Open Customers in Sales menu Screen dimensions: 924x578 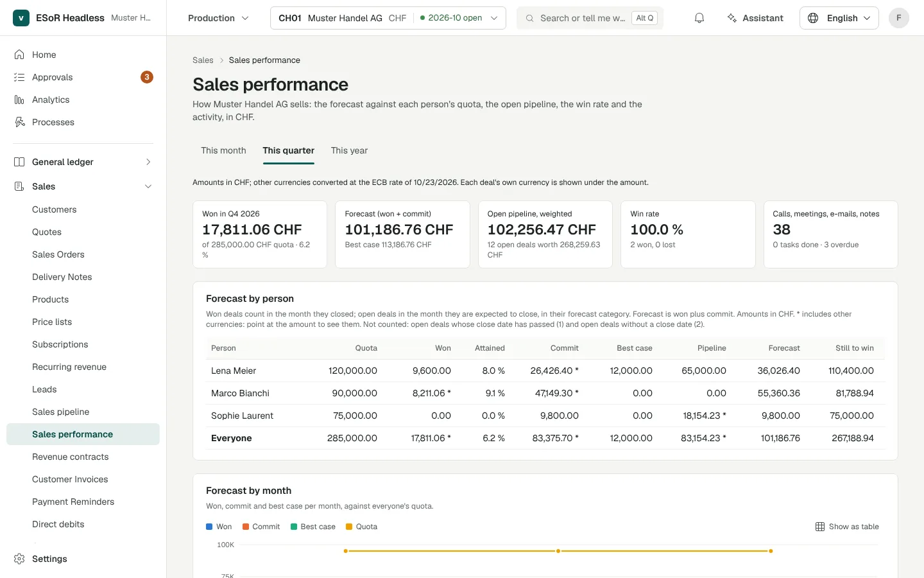(83, 209)
